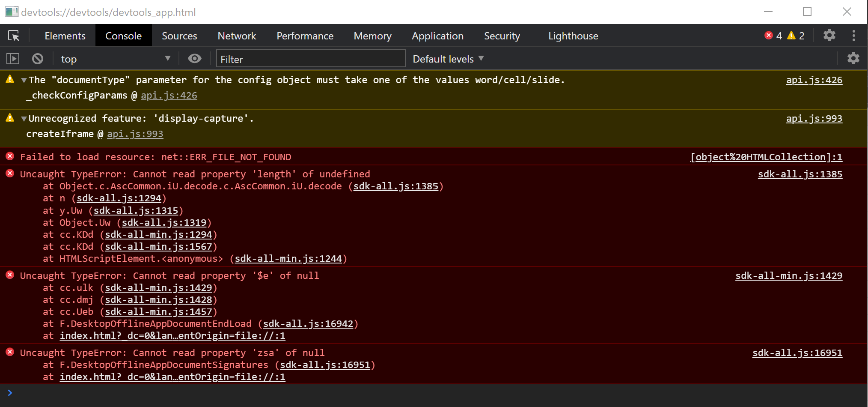Open the three-dot customize DevTools menu

tap(853, 36)
